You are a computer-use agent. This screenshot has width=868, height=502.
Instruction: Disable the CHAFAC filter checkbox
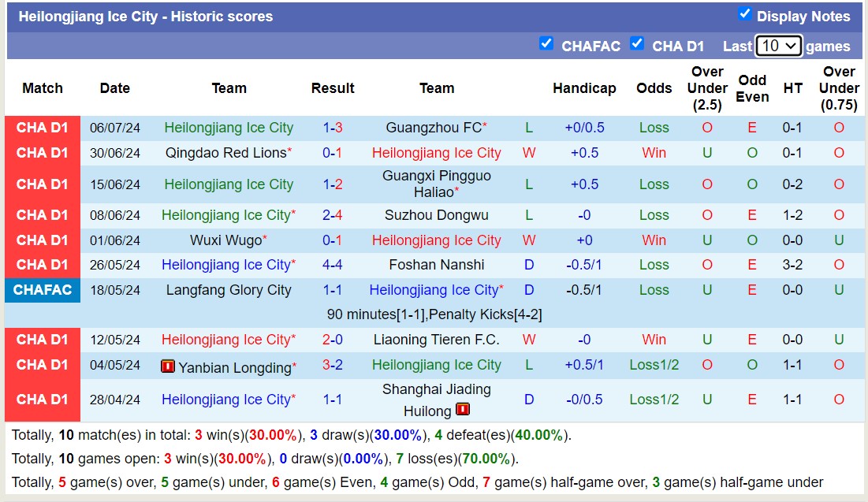tap(546, 44)
